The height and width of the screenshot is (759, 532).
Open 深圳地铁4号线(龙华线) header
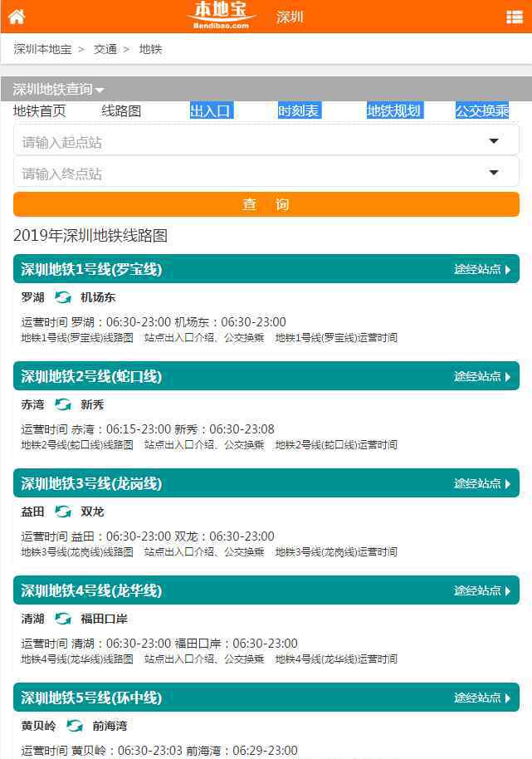click(x=266, y=590)
